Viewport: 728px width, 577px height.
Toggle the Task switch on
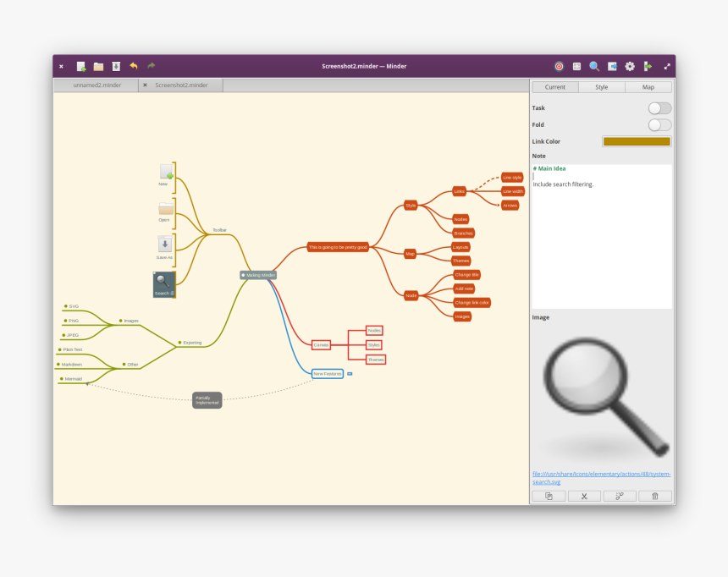point(659,108)
